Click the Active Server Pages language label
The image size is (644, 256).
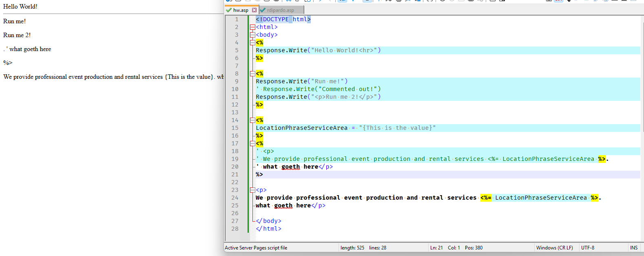[x=256, y=248]
